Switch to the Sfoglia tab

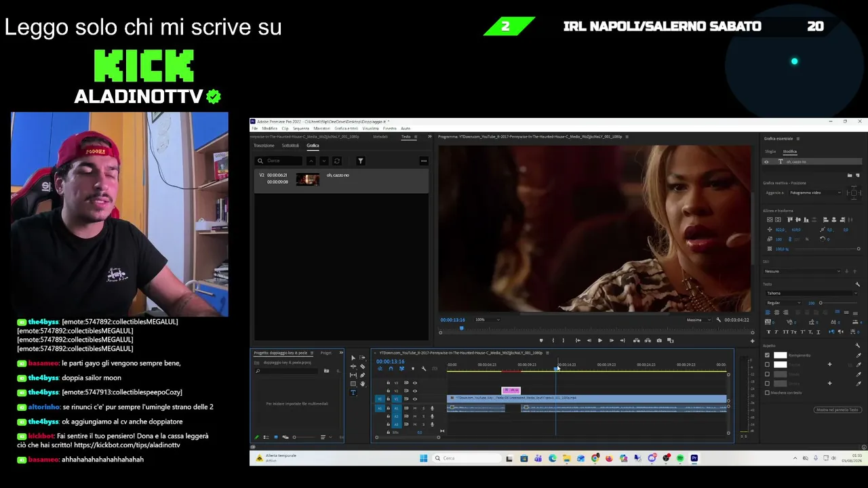[x=770, y=152]
